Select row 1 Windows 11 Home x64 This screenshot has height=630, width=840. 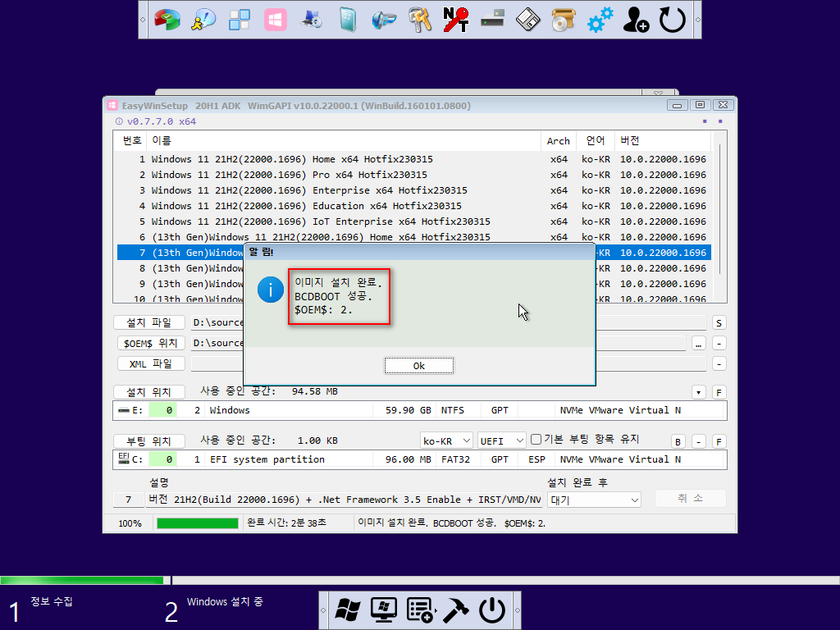tap(413, 159)
